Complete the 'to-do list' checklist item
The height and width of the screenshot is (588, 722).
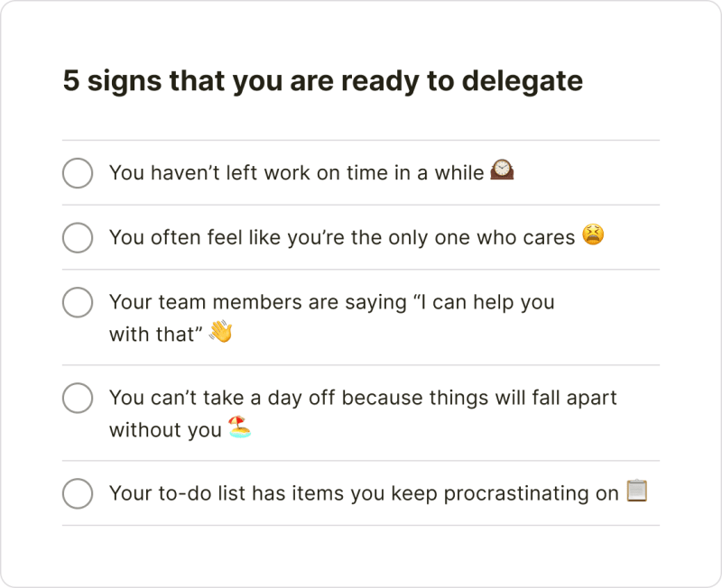(x=78, y=493)
